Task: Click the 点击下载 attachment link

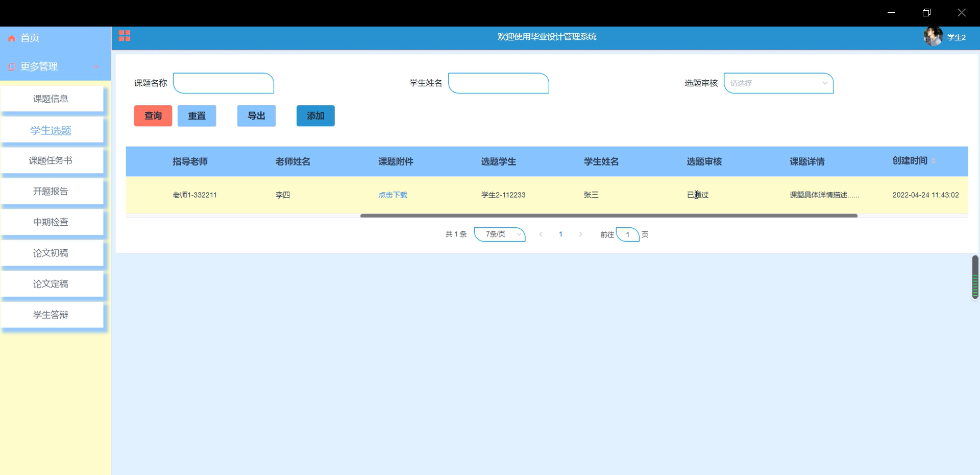Action: pyautogui.click(x=393, y=195)
